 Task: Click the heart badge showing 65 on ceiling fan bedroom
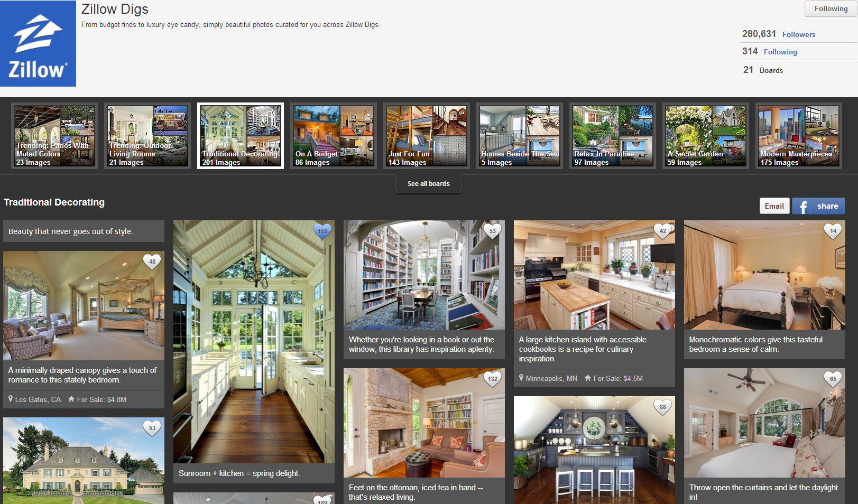pos(833,379)
